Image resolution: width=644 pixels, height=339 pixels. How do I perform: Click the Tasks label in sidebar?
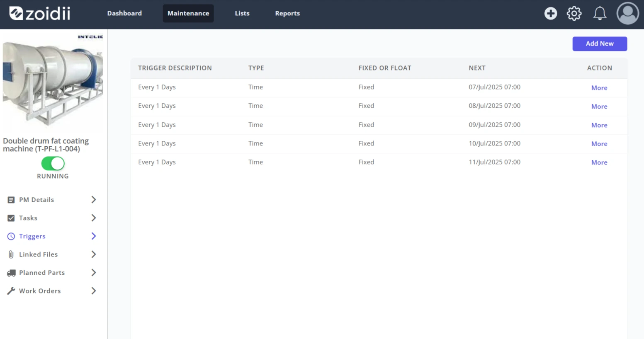tap(28, 218)
